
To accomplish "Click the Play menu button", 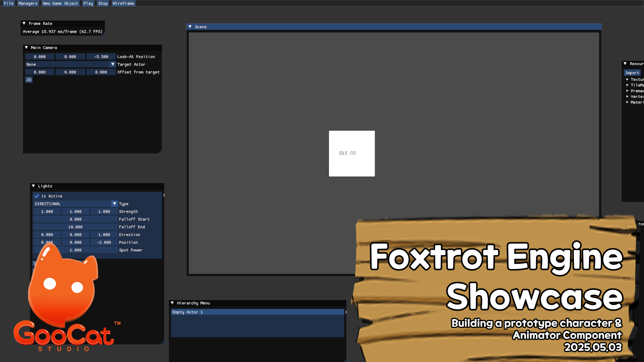I will [x=88, y=3].
